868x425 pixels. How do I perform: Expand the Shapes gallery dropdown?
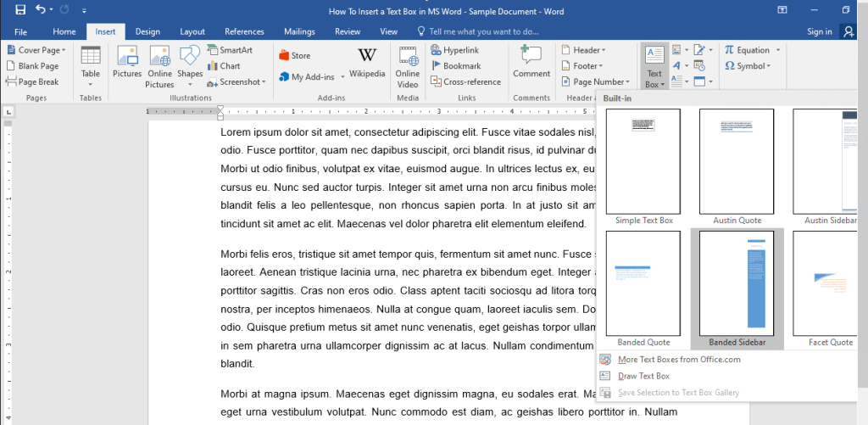[x=190, y=84]
